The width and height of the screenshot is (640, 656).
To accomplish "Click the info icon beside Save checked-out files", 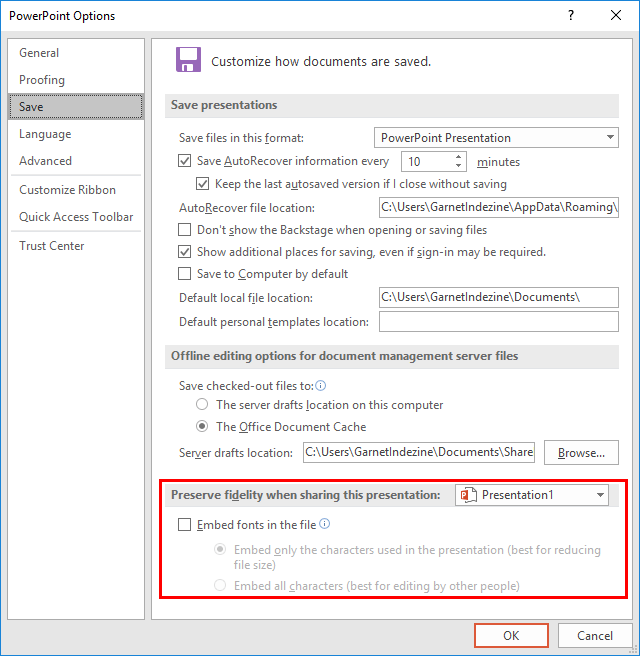I will click(320, 385).
